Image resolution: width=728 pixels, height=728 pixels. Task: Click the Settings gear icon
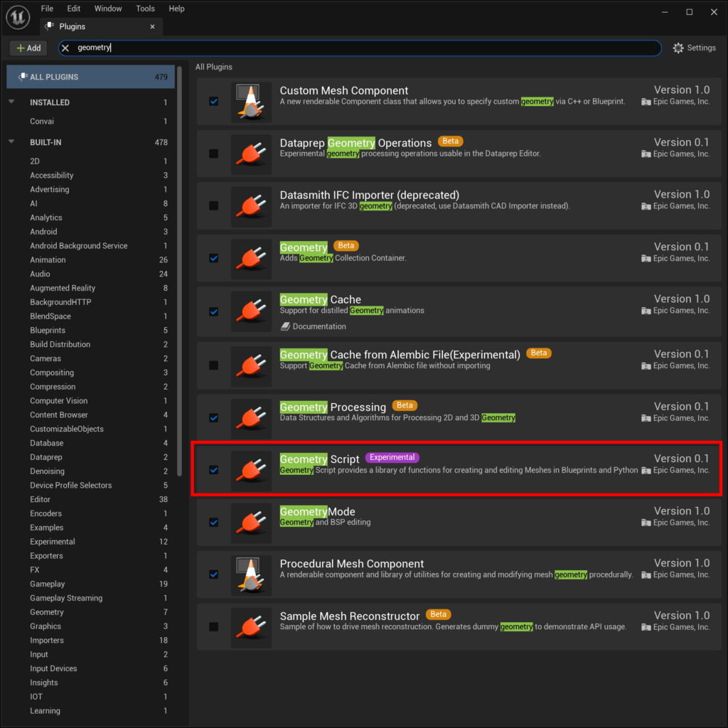[678, 48]
